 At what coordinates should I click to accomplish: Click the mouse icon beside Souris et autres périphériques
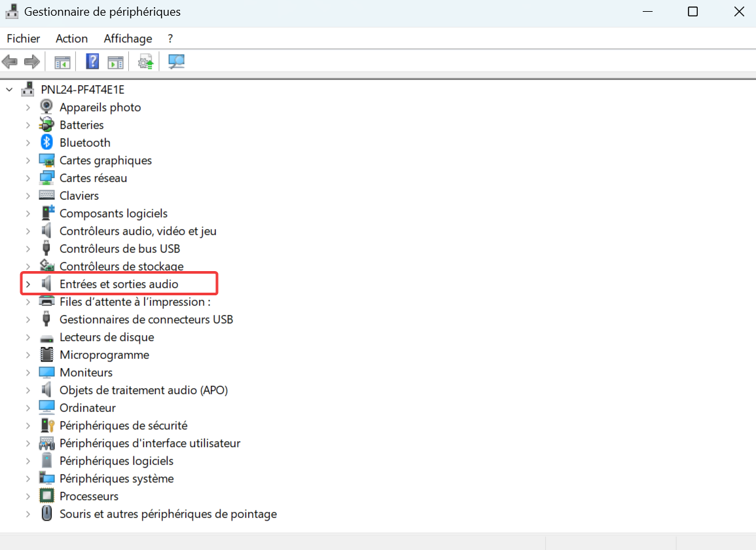click(46, 513)
